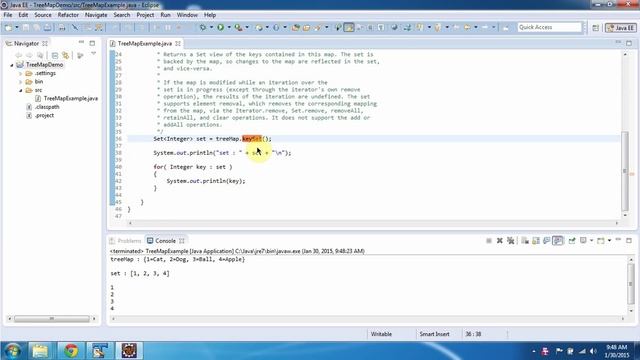Image resolution: width=640 pixels, height=360 pixels.
Task: Click the Console Clear Console icon
Action: (x=525, y=241)
